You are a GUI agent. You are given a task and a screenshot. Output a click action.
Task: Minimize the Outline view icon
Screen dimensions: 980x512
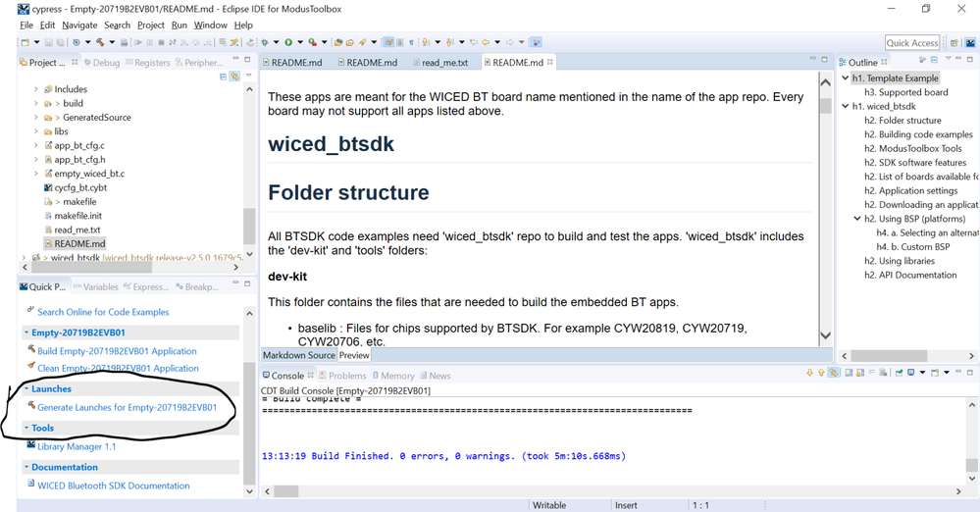tap(958, 58)
